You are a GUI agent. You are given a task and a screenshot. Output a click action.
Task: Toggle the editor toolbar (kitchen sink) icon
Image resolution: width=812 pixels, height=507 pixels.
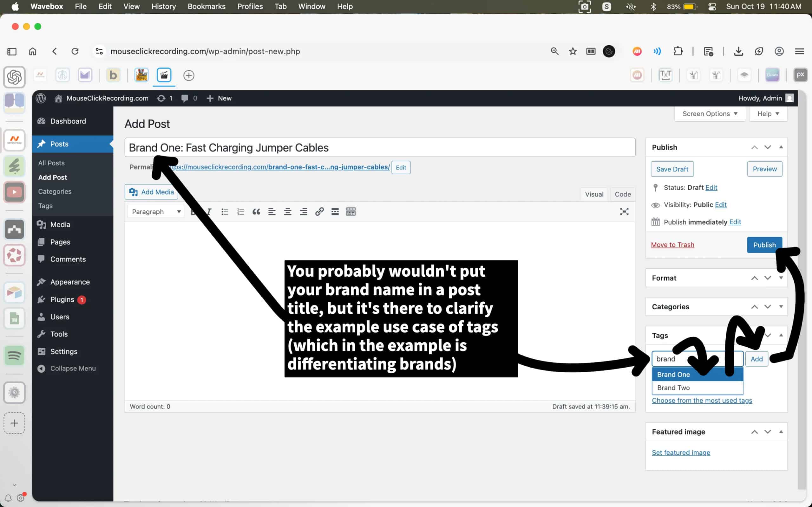click(x=350, y=212)
